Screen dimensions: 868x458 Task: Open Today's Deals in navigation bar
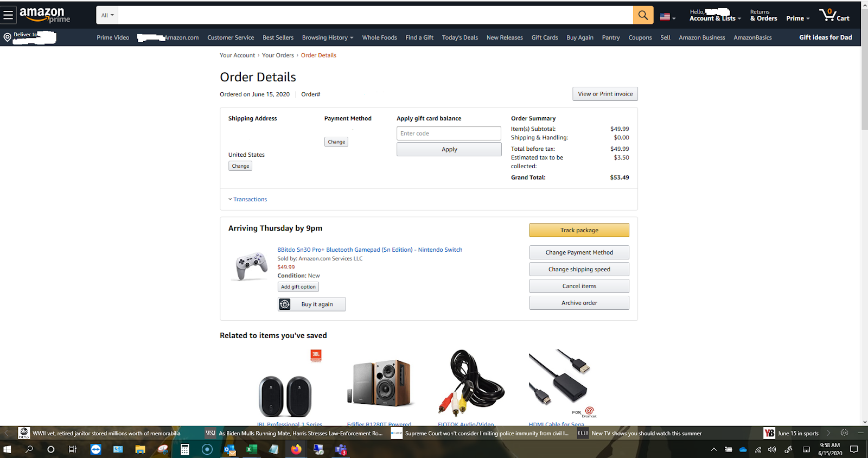pyautogui.click(x=460, y=37)
